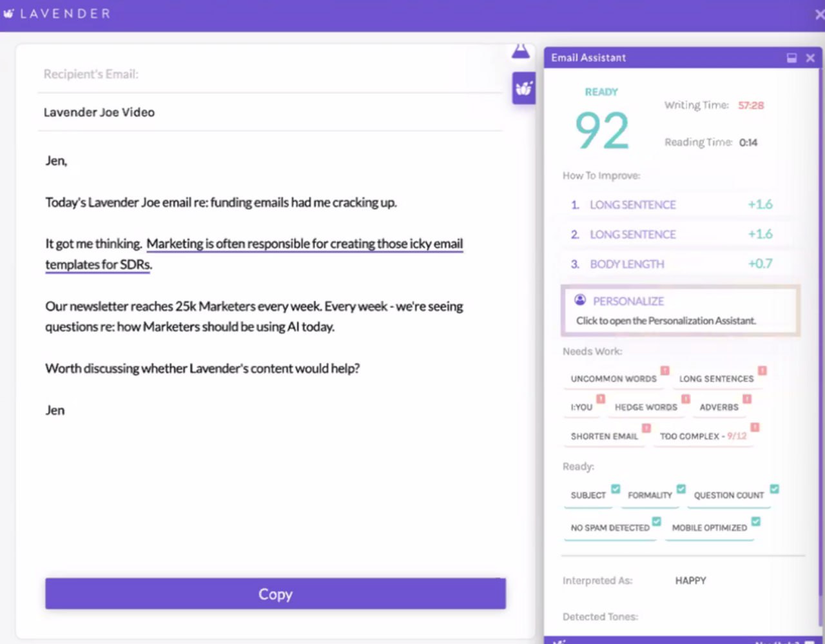Open first LONG SENTENCE suggestion
Image resolution: width=825 pixels, height=644 pixels.
(x=672, y=204)
